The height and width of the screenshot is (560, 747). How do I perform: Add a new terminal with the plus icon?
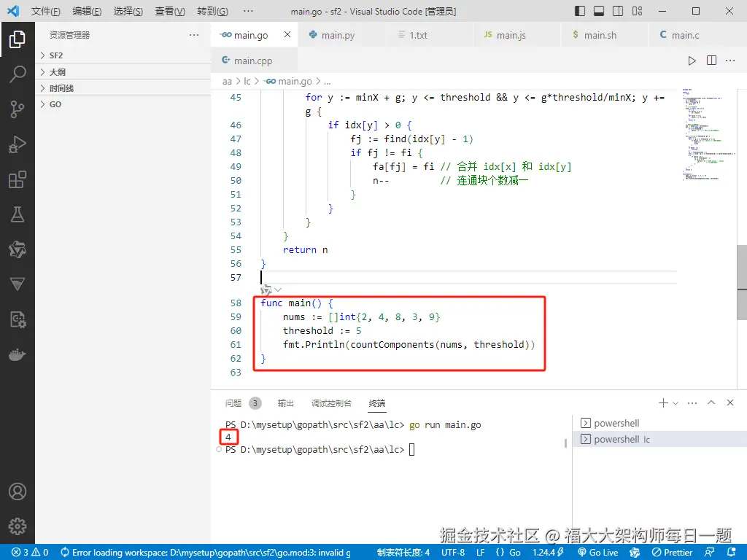(x=662, y=402)
